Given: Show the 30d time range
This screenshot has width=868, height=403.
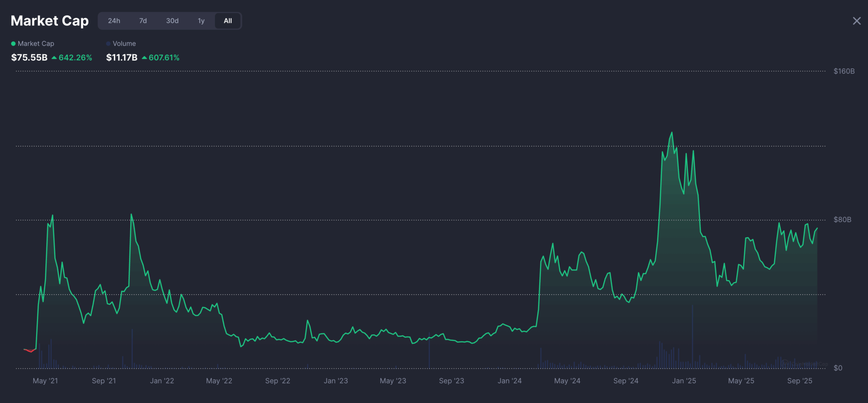Looking at the screenshot, I should pyautogui.click(x=172, y=21).
